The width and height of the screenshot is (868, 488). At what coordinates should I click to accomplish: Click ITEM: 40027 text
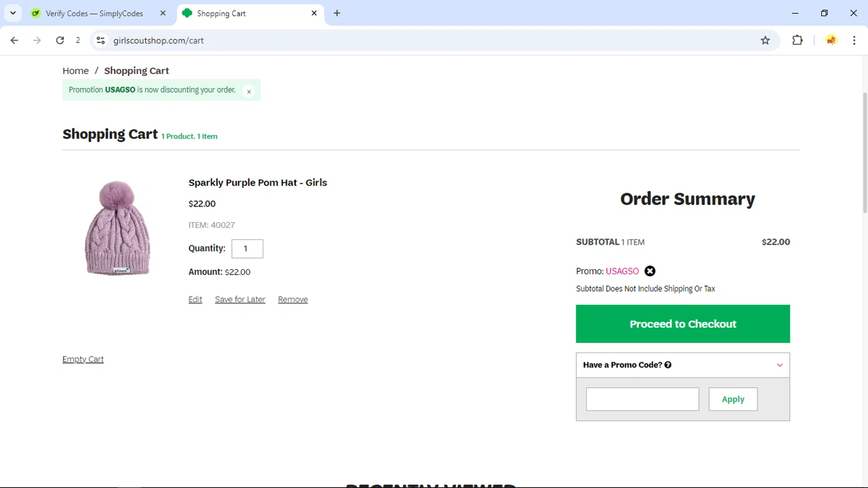click(211, 225)
